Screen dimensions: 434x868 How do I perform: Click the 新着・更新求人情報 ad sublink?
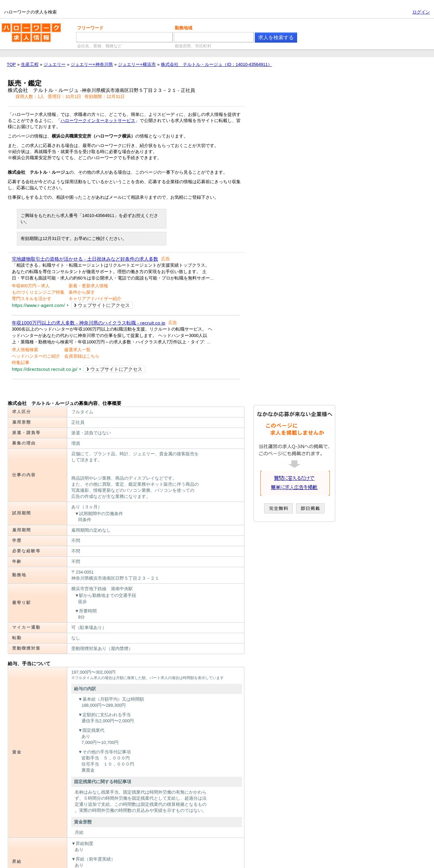coord(88,286)
